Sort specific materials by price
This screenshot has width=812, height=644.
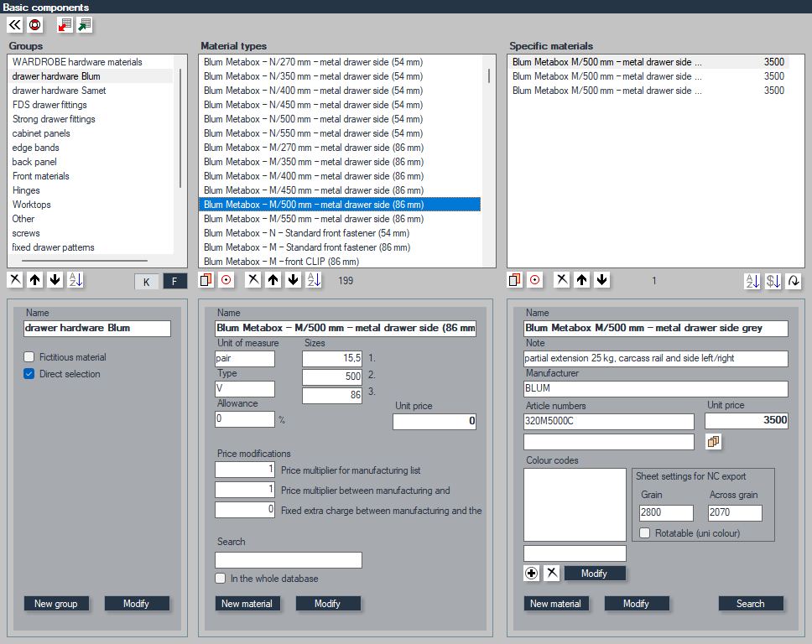pyautogui.click(x=773, y=281)
